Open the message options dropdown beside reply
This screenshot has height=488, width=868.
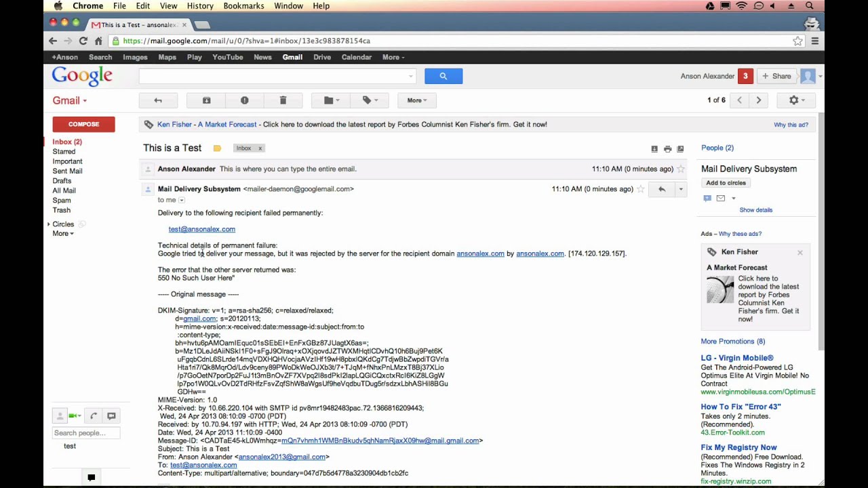click(x=680, y=189)
